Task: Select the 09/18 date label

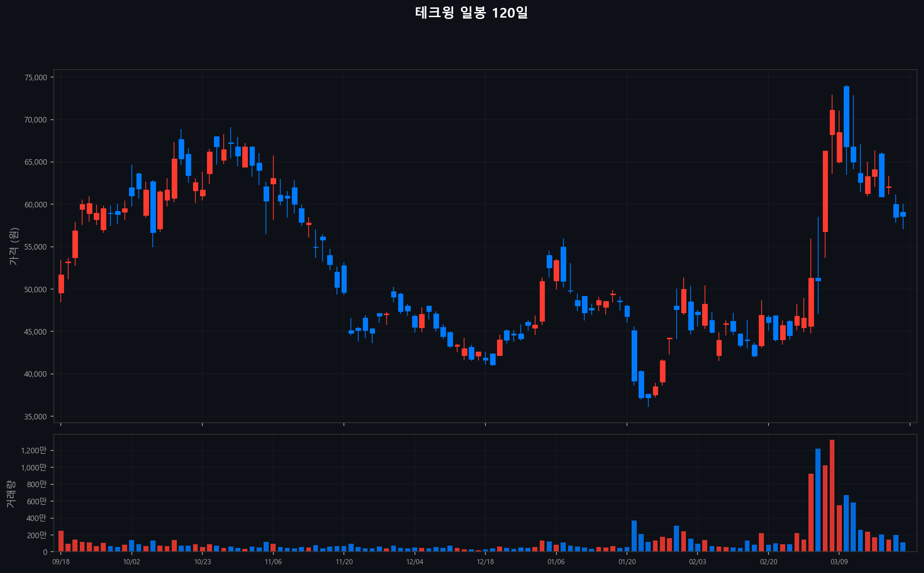Action: pyautogui.click(x=61, y=562)
